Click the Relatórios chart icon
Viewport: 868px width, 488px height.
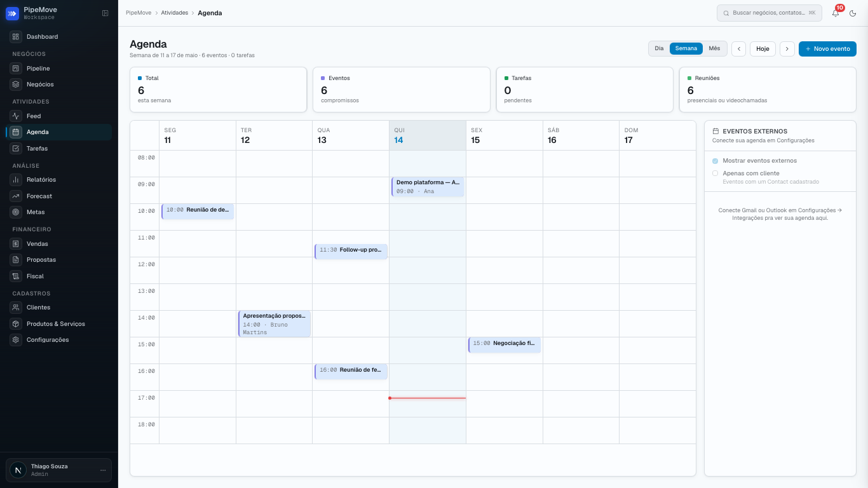click(16, 180)
